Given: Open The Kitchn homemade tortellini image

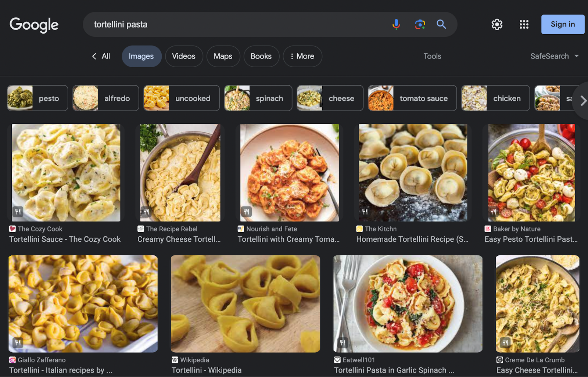Looking at the screenshot, I should coord(413,173).
